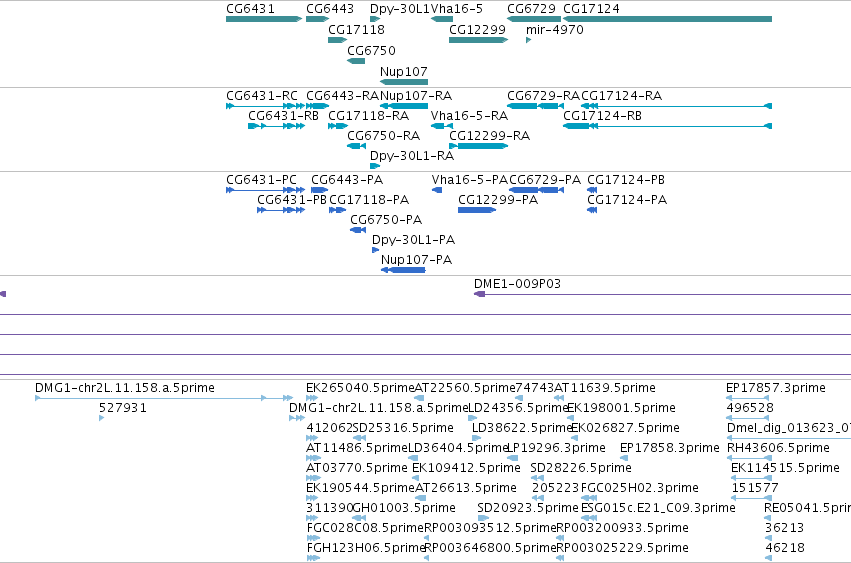Click the CG6729 gene label

(531, 9)
